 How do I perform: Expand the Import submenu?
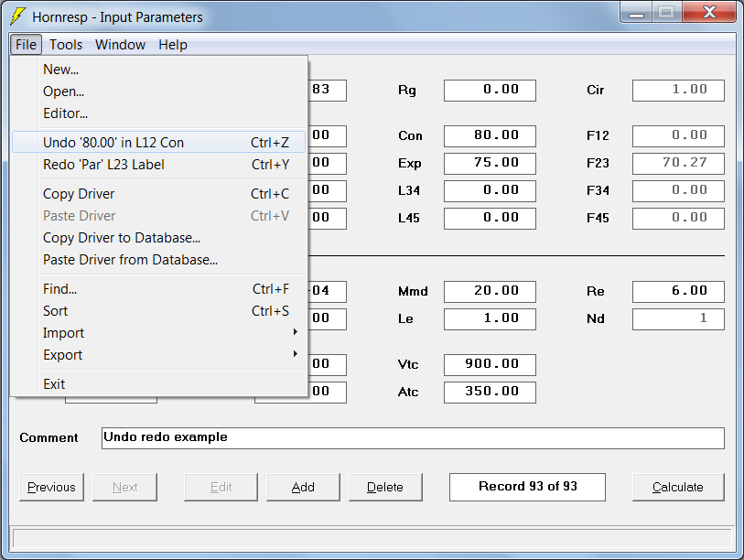[159, 333]
